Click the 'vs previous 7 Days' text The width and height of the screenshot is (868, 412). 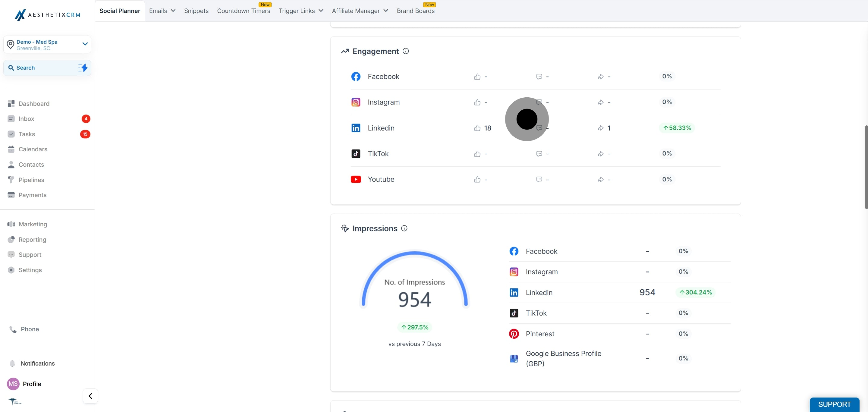(414, 344)
